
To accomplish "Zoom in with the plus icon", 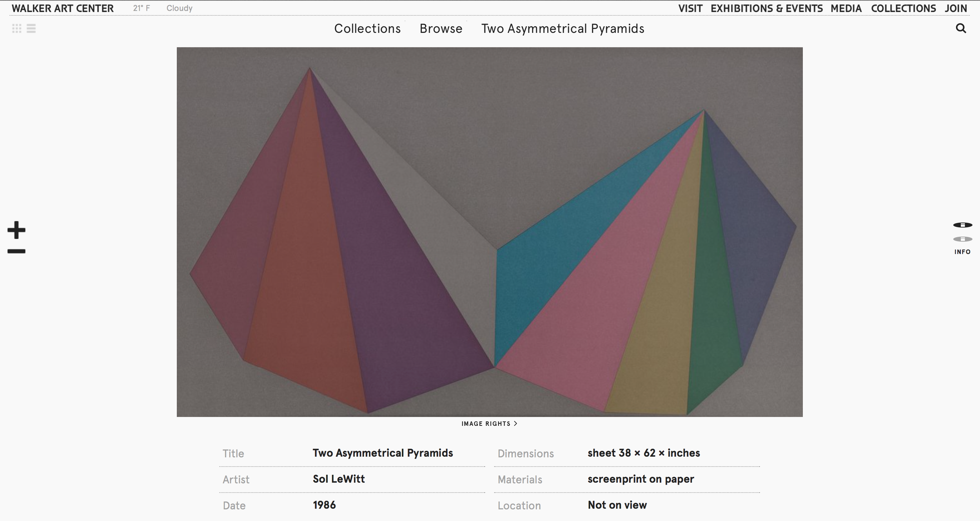I will click(16, 230).
